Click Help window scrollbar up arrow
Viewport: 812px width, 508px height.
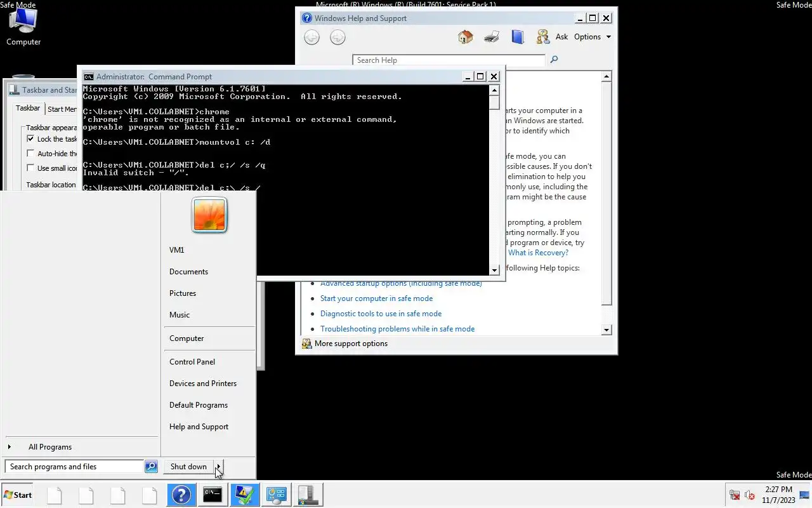(x=606, y=76)
